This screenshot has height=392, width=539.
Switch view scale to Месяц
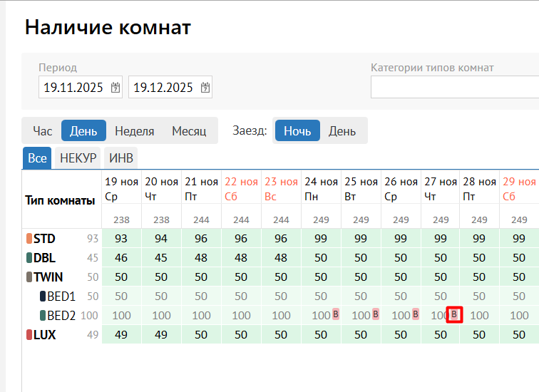coord(189,131)
